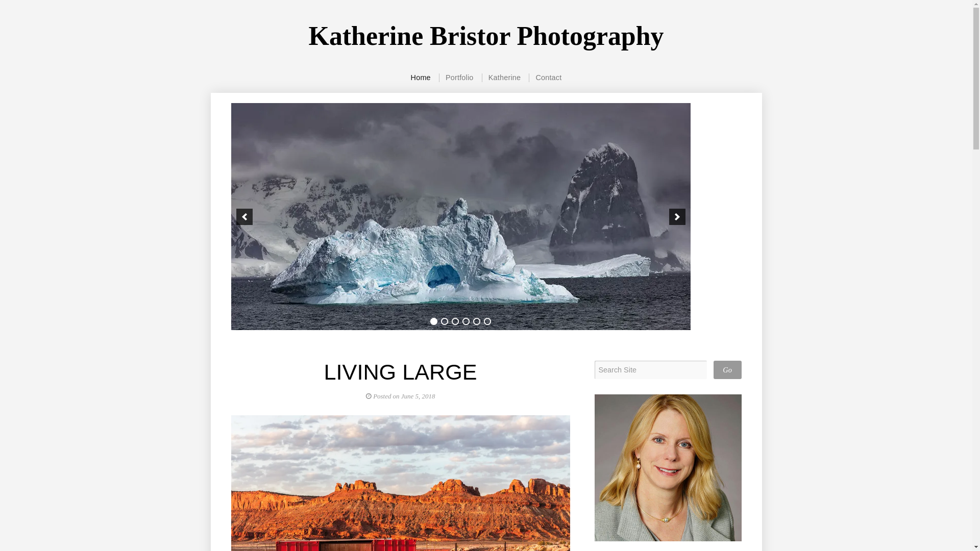The image size is (980, 551).
Task: Open the red rock desert post image
Action: point(400,483)
